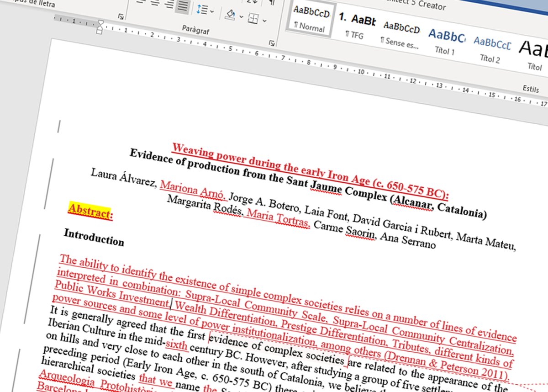Expand the line spacing dropdown arrow
Screen dimensions: 548x392
[x=212, y=11]
